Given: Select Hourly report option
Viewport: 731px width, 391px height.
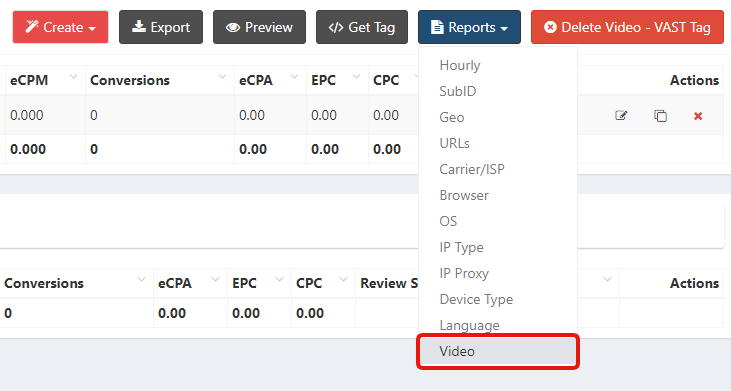Looking at the screenshot, I should point(498,65).
